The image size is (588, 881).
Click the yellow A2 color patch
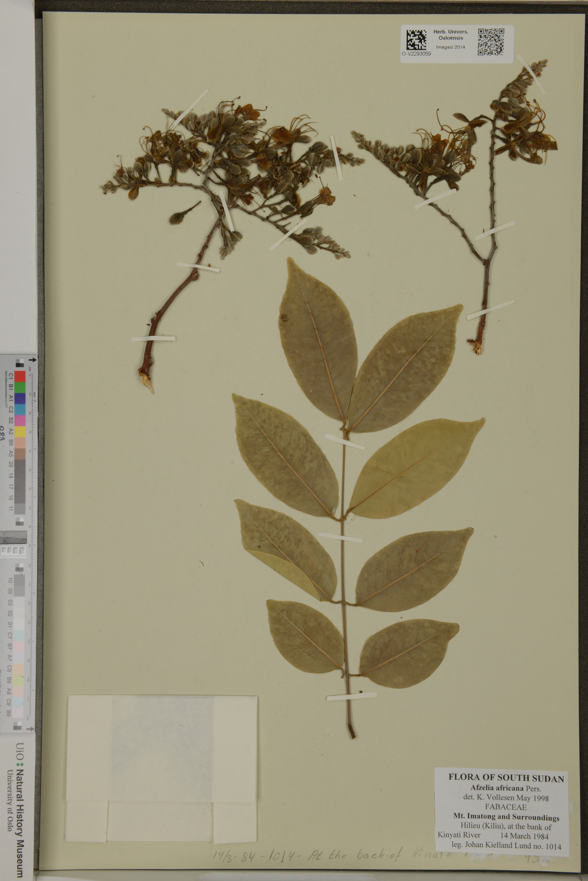tap(20, 432)
